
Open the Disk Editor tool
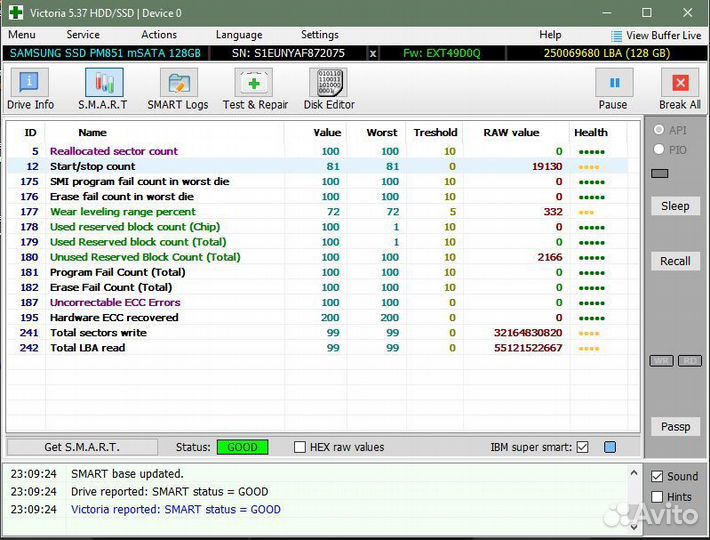pyautogui.click(x=329, y=89)
